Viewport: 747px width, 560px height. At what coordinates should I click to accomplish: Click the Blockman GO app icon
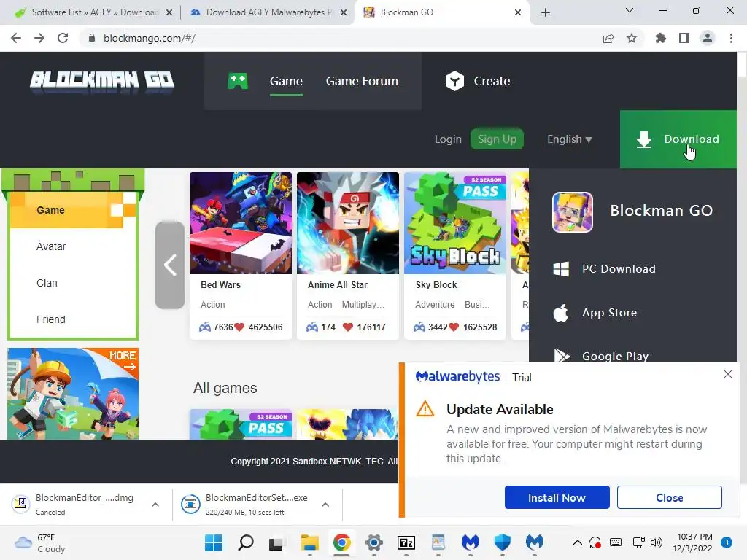pos(572,212)
